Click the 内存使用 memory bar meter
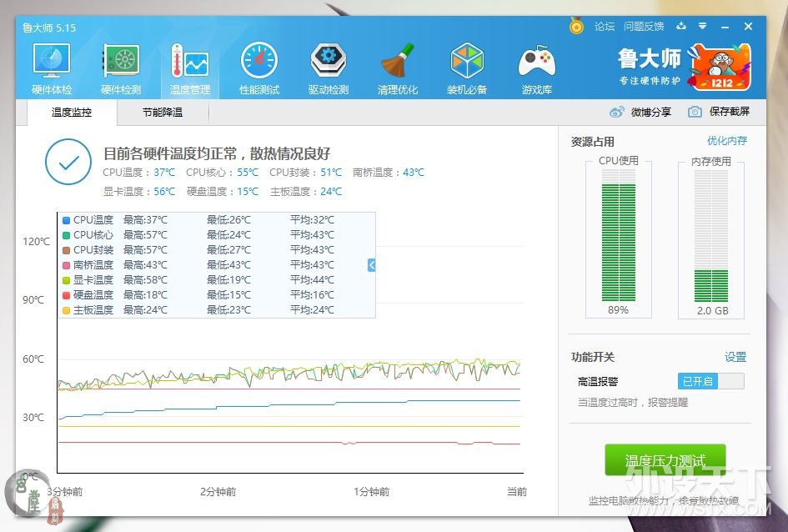 pyautogui.click(x=711, y=235)
